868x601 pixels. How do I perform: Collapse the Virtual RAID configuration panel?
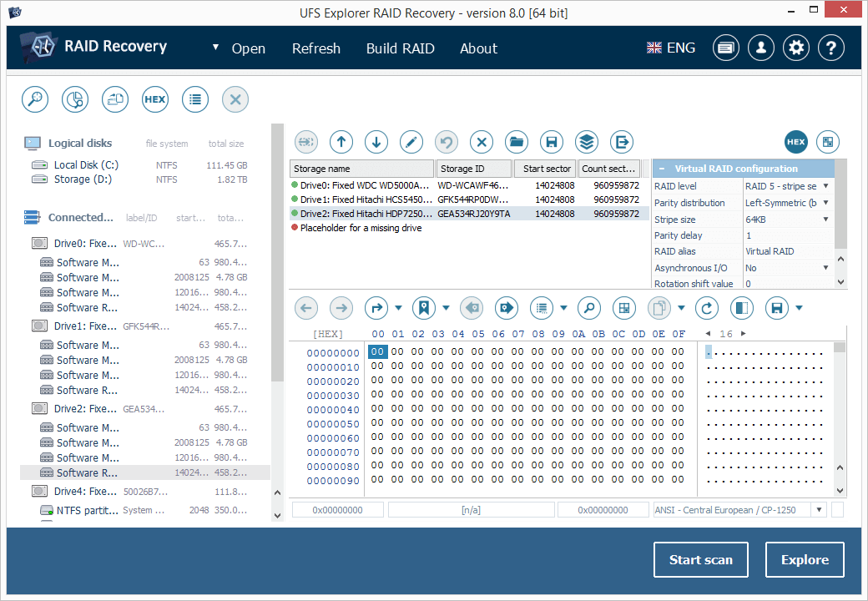[x=662, y=169]
